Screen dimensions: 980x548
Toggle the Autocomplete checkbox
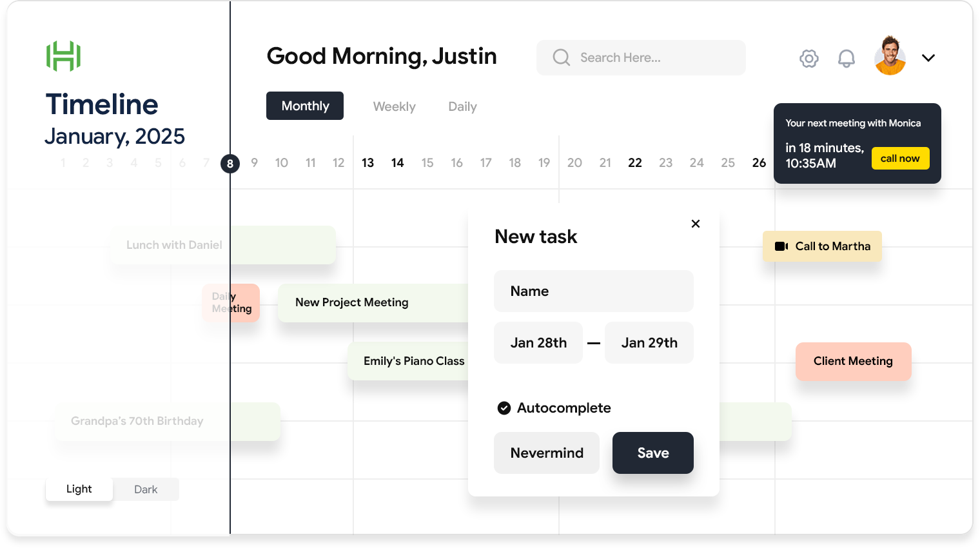pyautogui.click(x=504, y=408)
